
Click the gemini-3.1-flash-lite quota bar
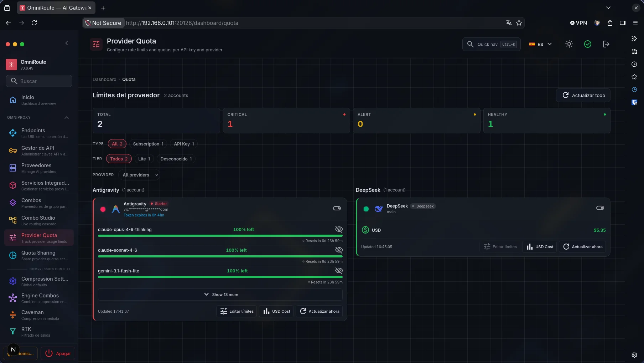(220, 277)
